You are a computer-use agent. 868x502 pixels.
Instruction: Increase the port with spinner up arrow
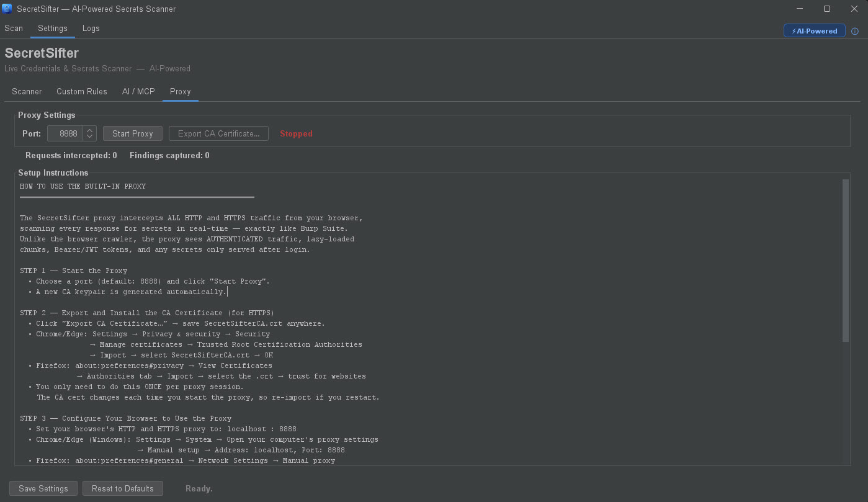tap(90, 130)
